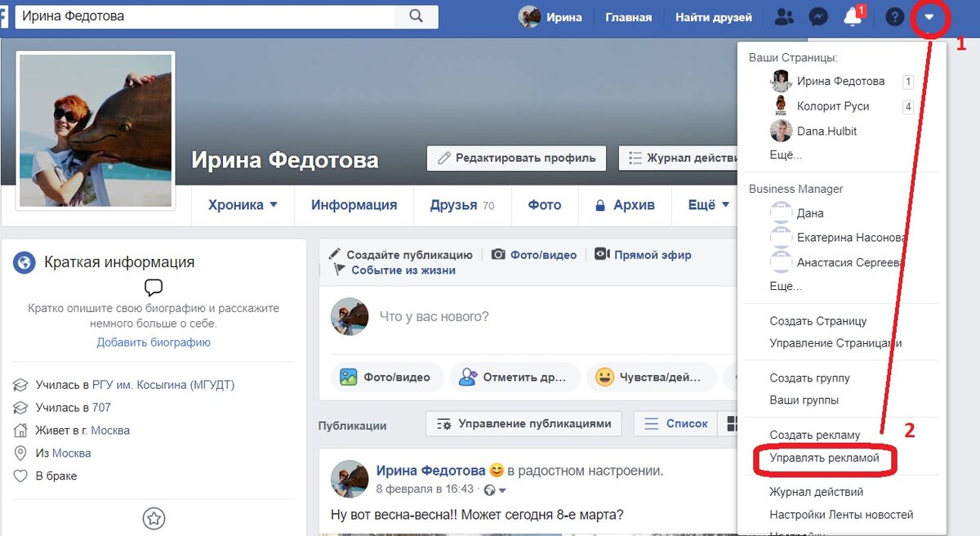Click the star featured icon in intro panel
The image size is (980, 536).
[x=154, y=518]
